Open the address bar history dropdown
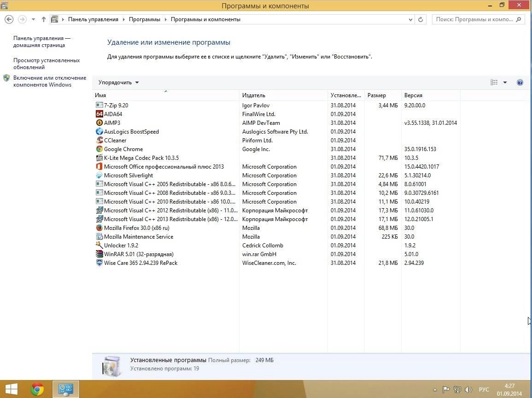This screenshot has height=398, width=532. 410,19
